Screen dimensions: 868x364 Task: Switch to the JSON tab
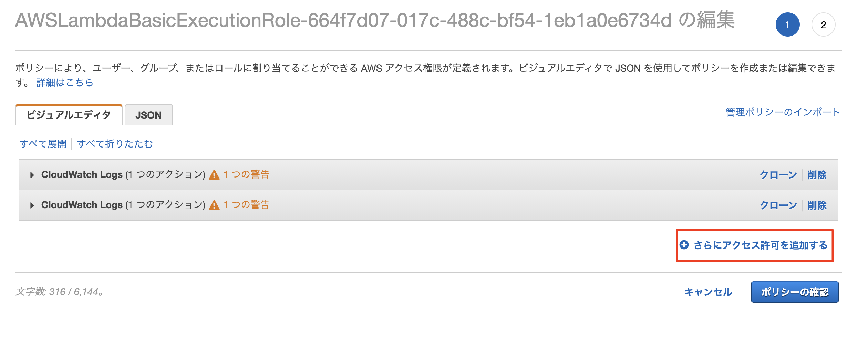(148, 115)
